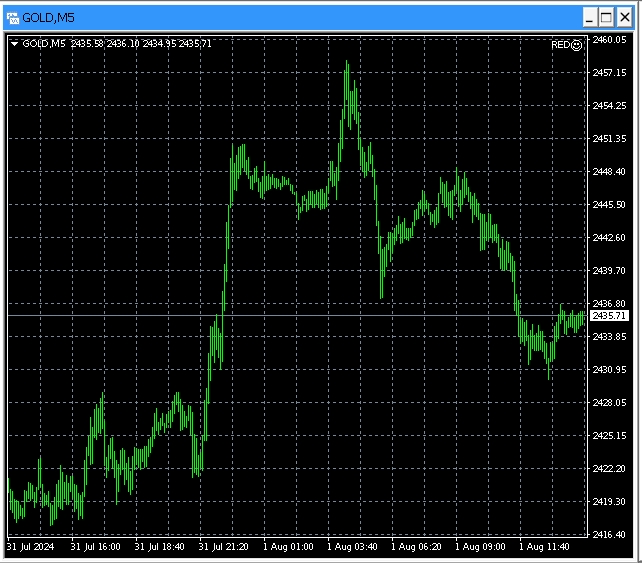Click the 2442.60 price scale label
Image resolution: width=642 pixels, height=563 pixels.
point(609,237)
